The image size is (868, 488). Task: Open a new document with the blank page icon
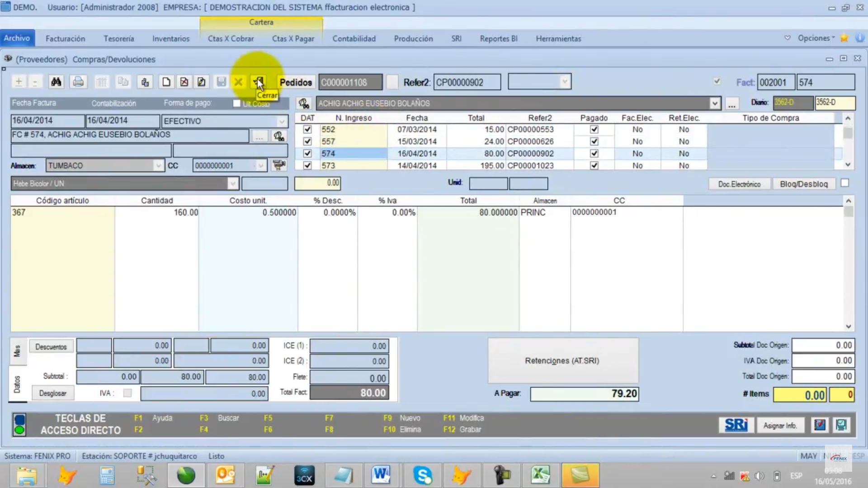pyautogui.click(x=166, y=82)
